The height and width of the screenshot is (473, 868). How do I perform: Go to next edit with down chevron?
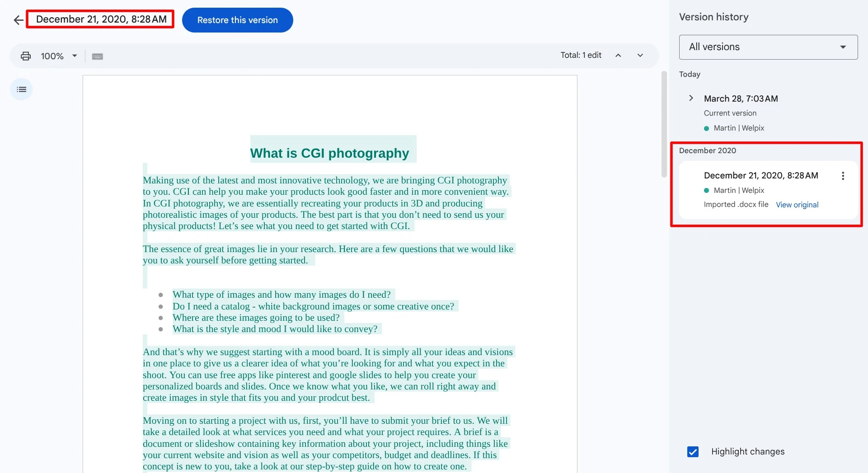tap(640, 56)
